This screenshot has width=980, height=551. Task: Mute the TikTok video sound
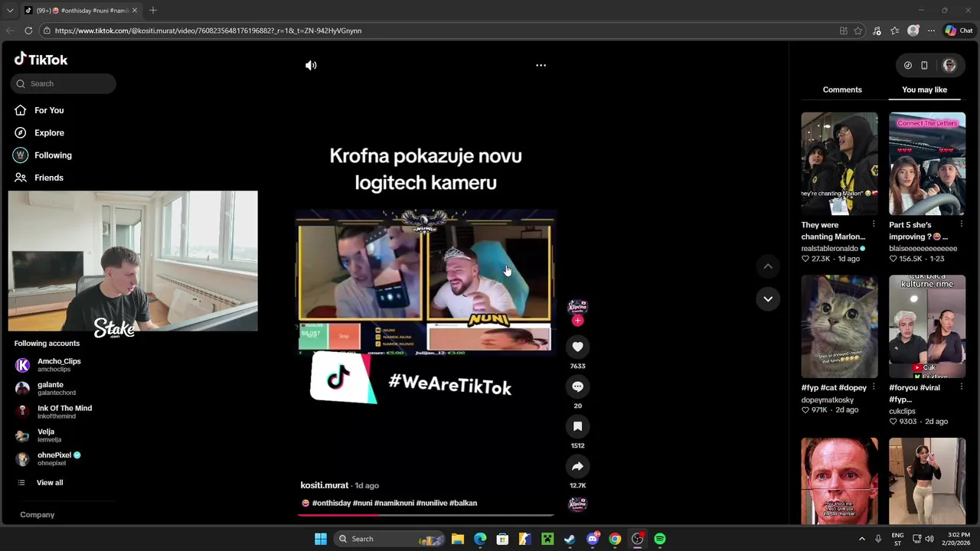pos(311,65)
